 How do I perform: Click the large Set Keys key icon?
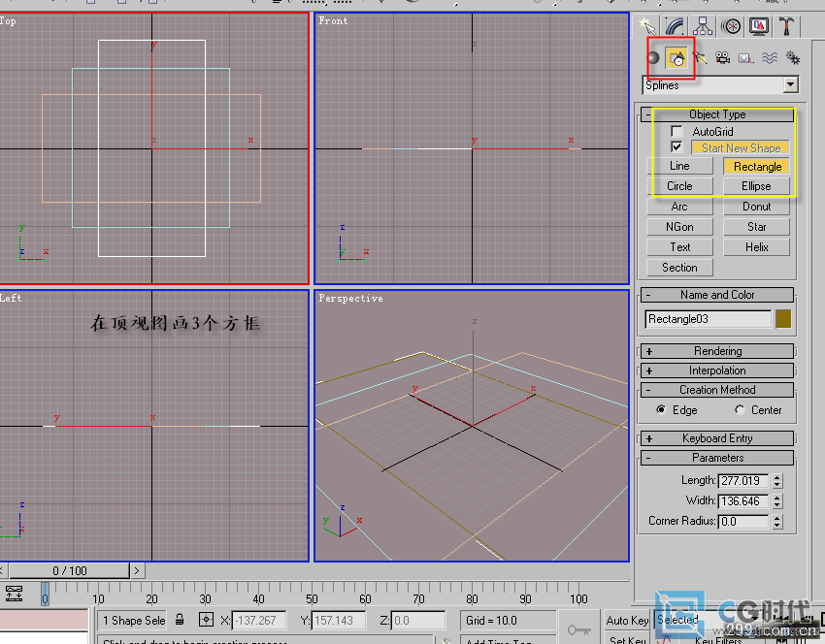point(578,629)
